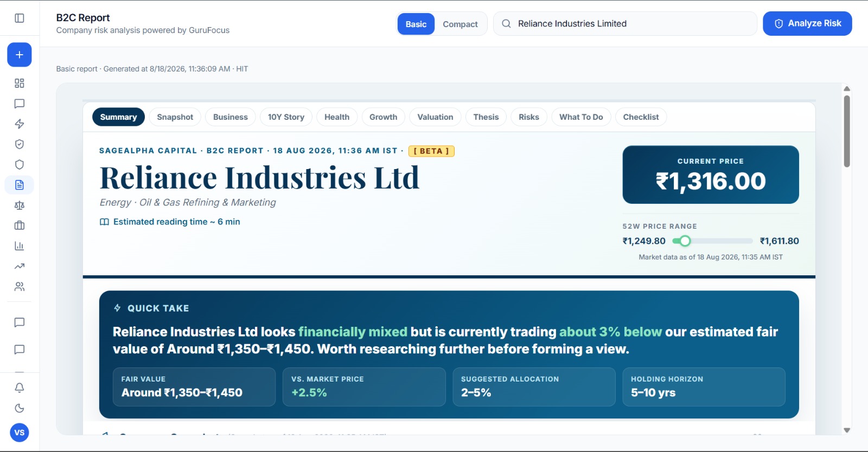This screenshot has height=452, width=868.
Task: Click the search magnifier icon in company field
Action: [x=506, y=24]
